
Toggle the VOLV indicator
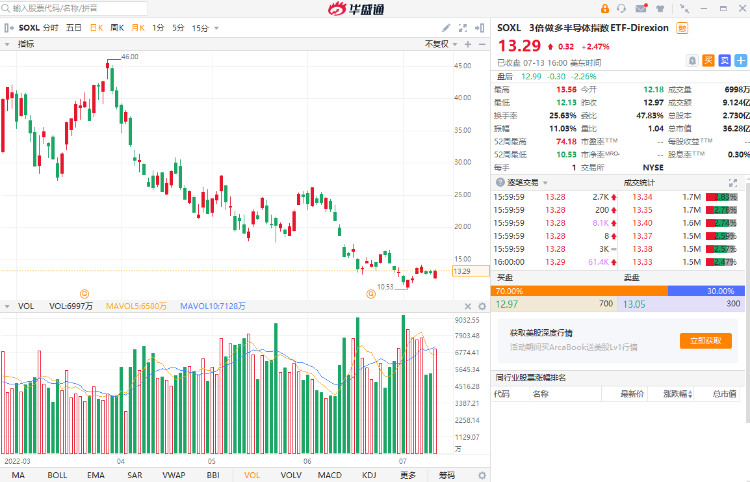(291, 475)
